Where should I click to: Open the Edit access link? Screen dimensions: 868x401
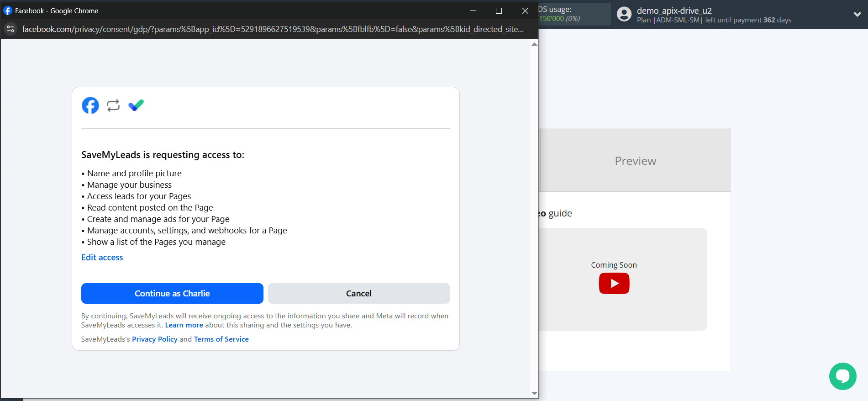click(x=102, y=258)
